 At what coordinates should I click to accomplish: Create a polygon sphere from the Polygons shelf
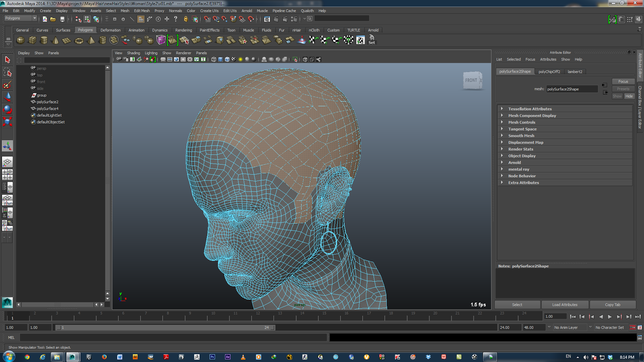click(21, 40)
